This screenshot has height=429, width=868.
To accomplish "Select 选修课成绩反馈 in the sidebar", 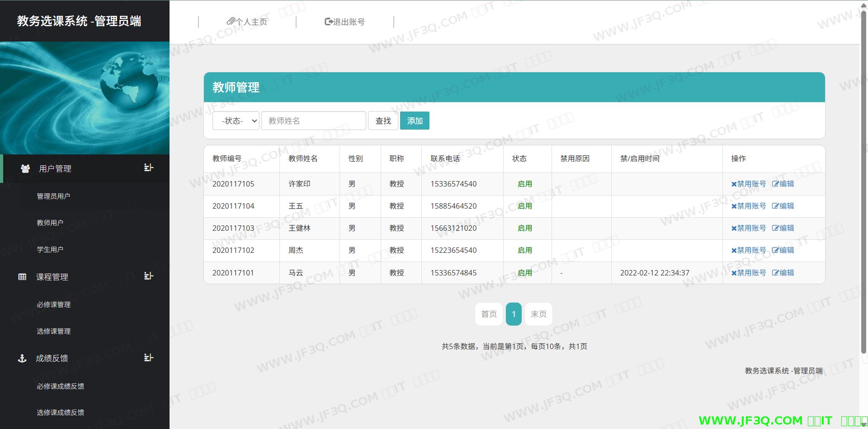I will pyautogui.click(x=60, y=412).
